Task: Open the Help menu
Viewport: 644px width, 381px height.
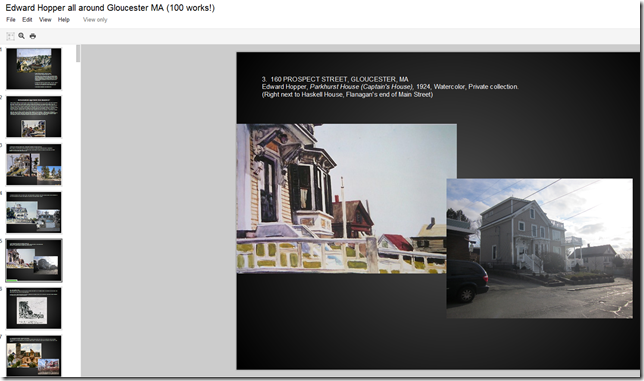Action: pyautogui.click(x=64, y=19)
